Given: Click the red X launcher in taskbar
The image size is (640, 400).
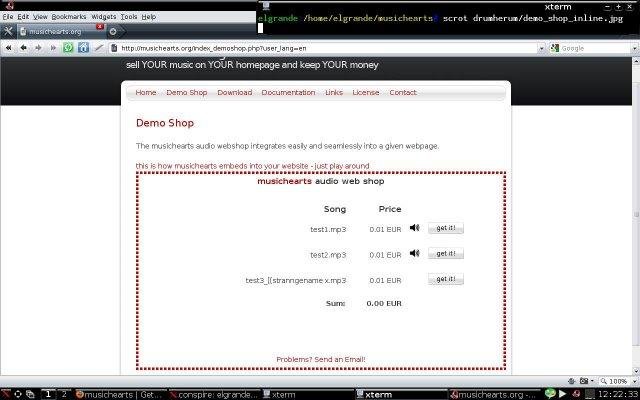Looking at the screenshot, I should [6, 394].
